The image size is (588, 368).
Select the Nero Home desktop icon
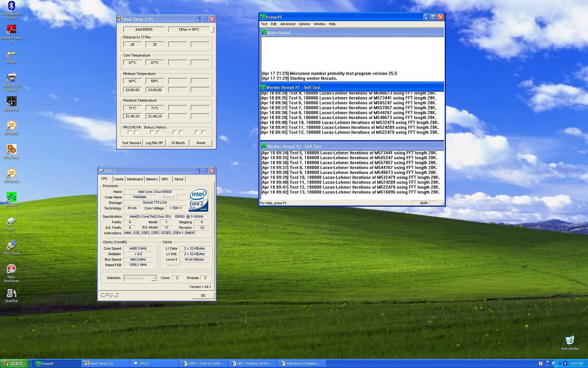(x=11, y=247)
